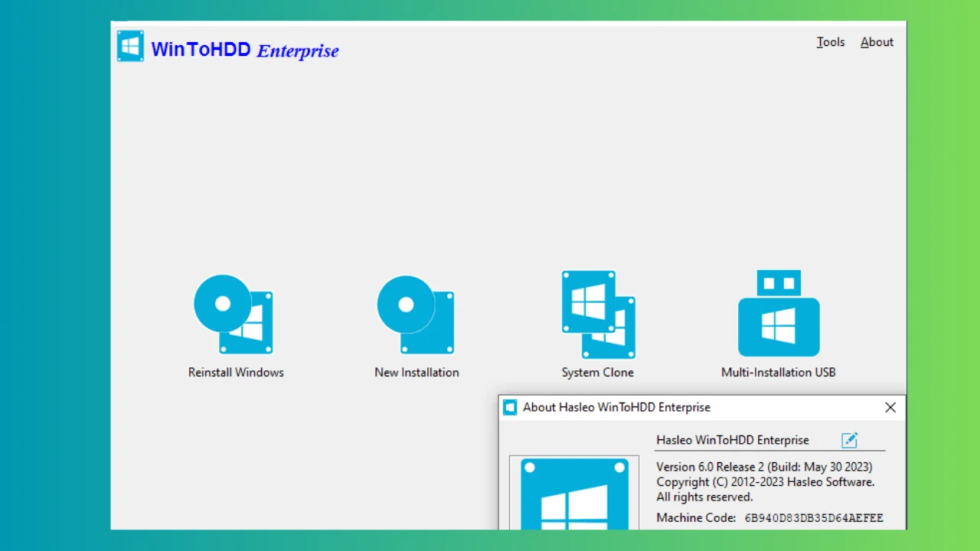Click the New Installation label
The image size is (980, 551).
(x=416, y=373)
